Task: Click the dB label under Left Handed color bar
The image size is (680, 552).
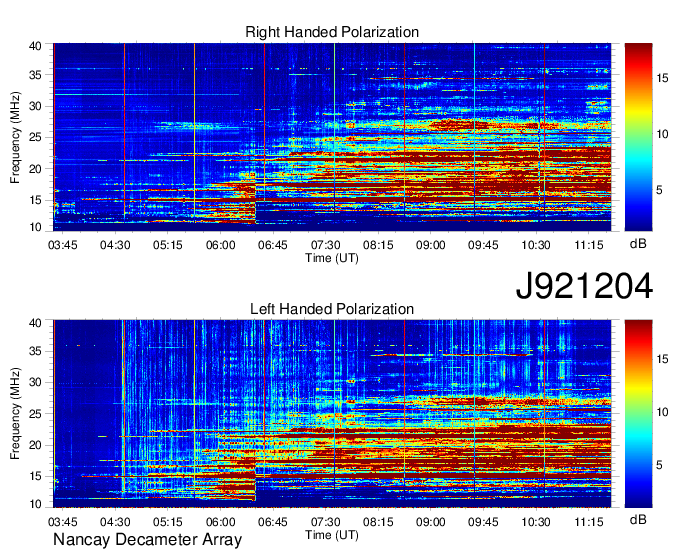Action: pos(638,519)
